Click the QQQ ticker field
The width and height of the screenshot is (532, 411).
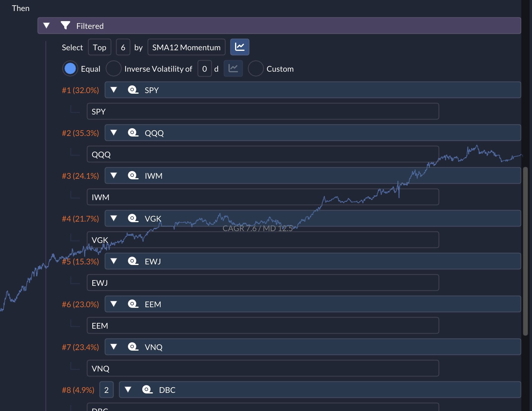click(x=263, y=154)
